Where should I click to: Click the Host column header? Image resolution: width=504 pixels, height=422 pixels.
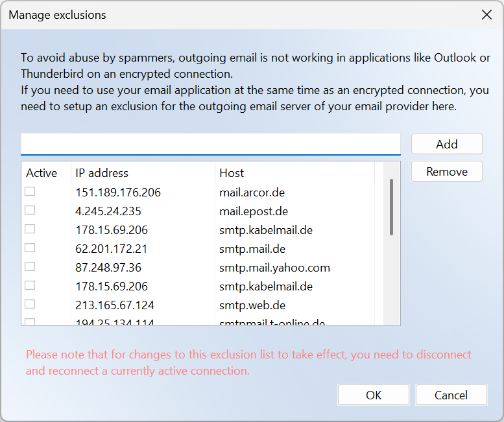click(x=232, y=173)
